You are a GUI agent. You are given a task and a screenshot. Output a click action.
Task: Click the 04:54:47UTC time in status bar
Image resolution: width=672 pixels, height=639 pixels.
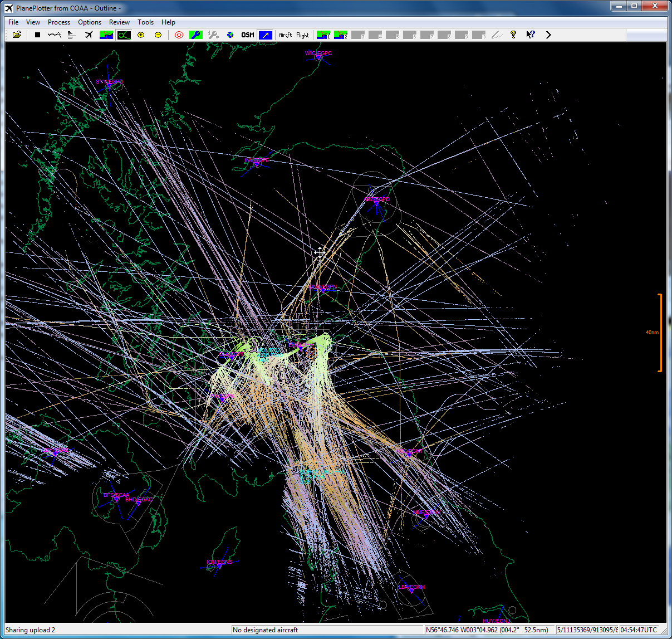[639, 630]
